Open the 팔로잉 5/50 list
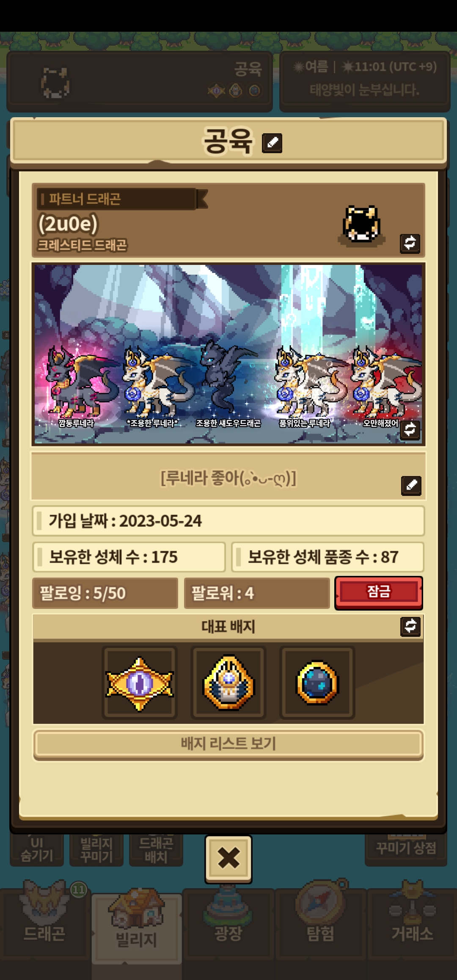457x980 pixels. click(105, 593)
